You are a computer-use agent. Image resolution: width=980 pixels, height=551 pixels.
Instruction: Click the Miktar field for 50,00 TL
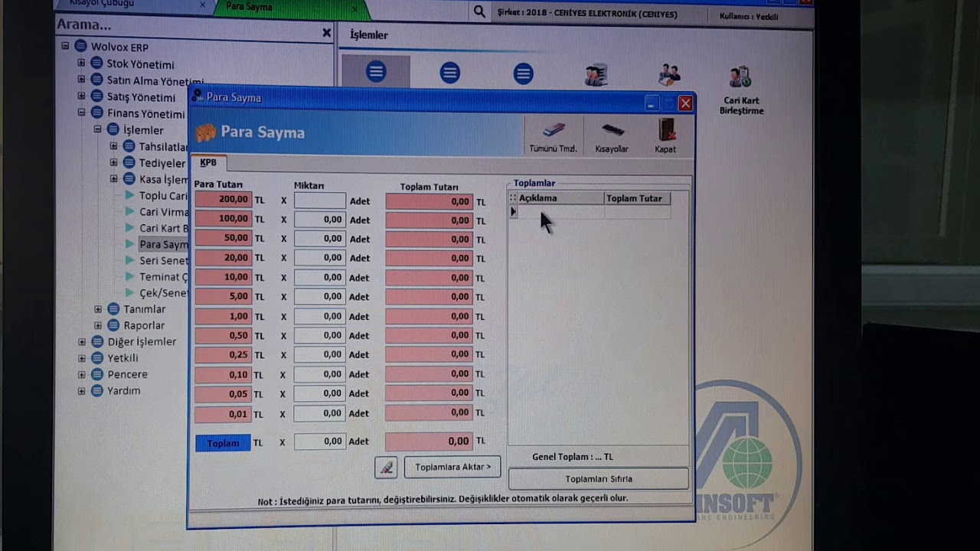320,239
